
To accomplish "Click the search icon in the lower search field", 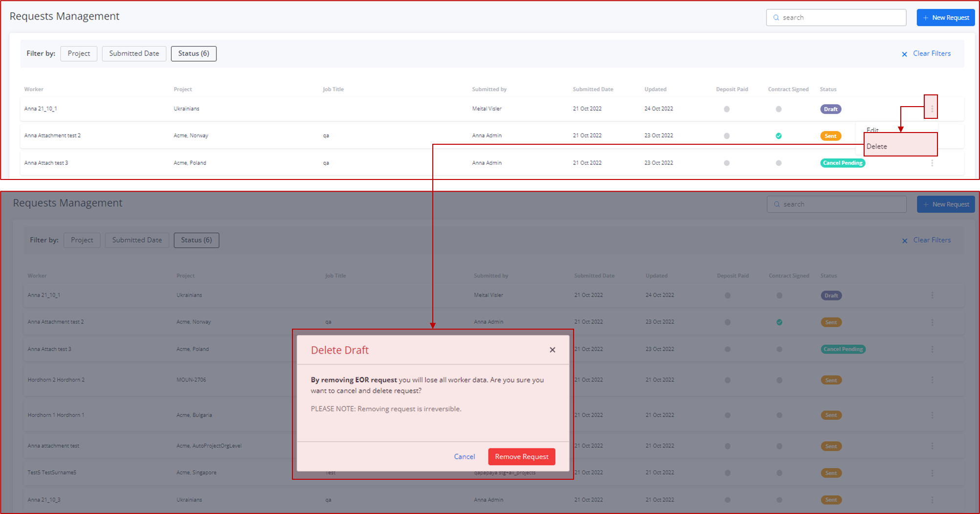I will click(777, 204).
